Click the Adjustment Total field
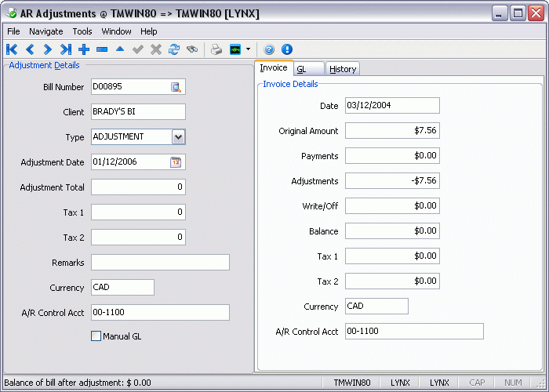549x392 pixels. (138, 187)
